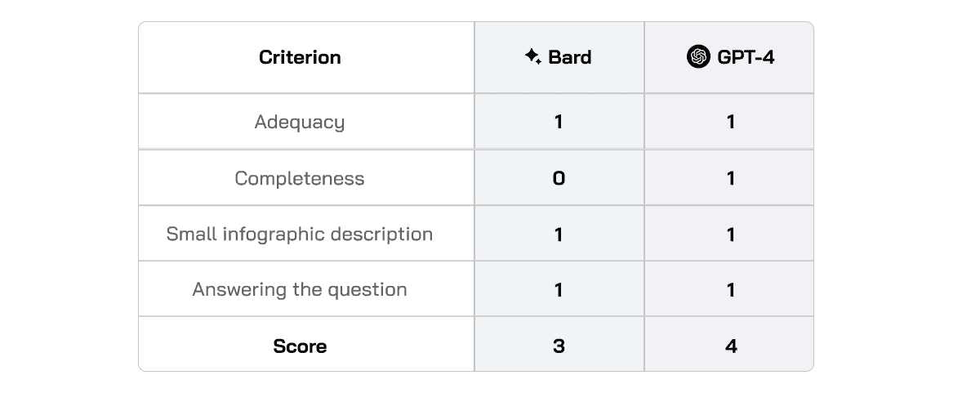Click the GPT-4 column header text

745,57
